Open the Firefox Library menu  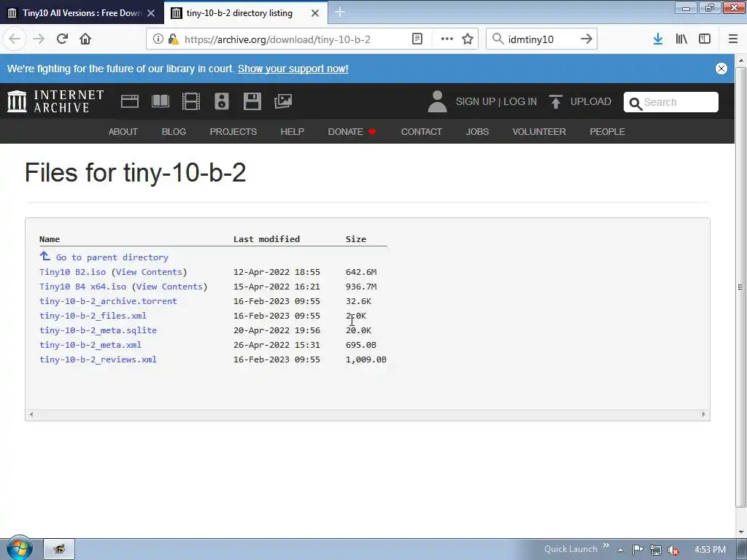pos(681,39)
